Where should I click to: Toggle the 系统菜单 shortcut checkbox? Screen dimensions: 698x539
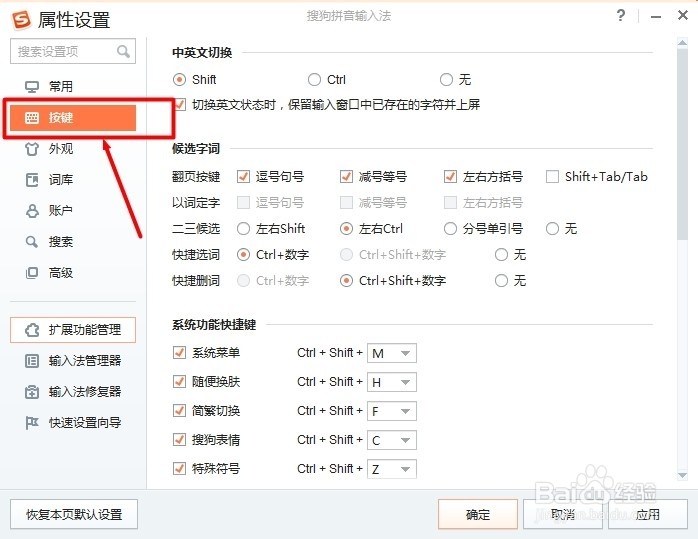tap(179, 353)
